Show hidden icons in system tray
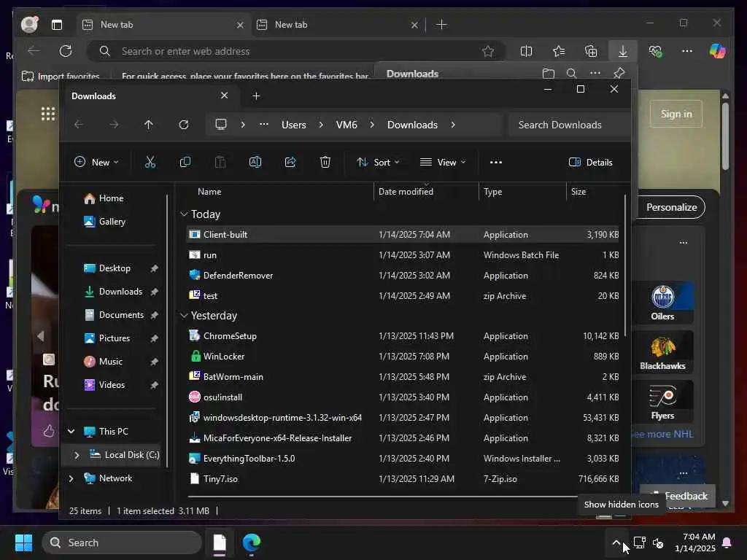Screen dimensions: 747x560 tap(616, 542)
